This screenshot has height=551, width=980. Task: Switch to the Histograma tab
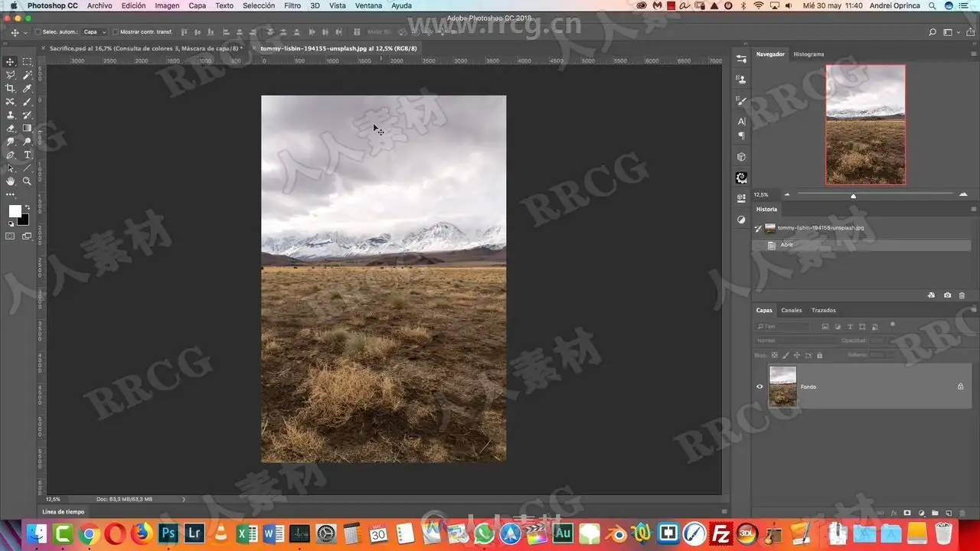(x=808, y=54)
